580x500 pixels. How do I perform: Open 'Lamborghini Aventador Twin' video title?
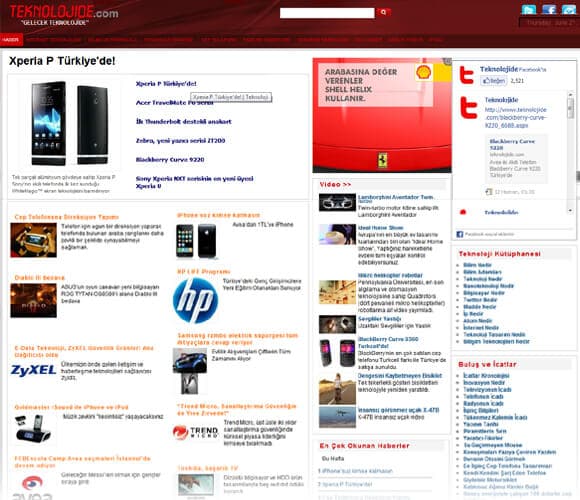395,197
